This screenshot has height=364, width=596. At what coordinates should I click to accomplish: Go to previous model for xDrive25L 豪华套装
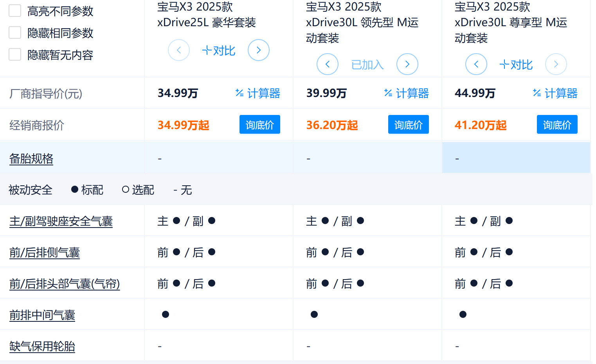click(179, 50)
